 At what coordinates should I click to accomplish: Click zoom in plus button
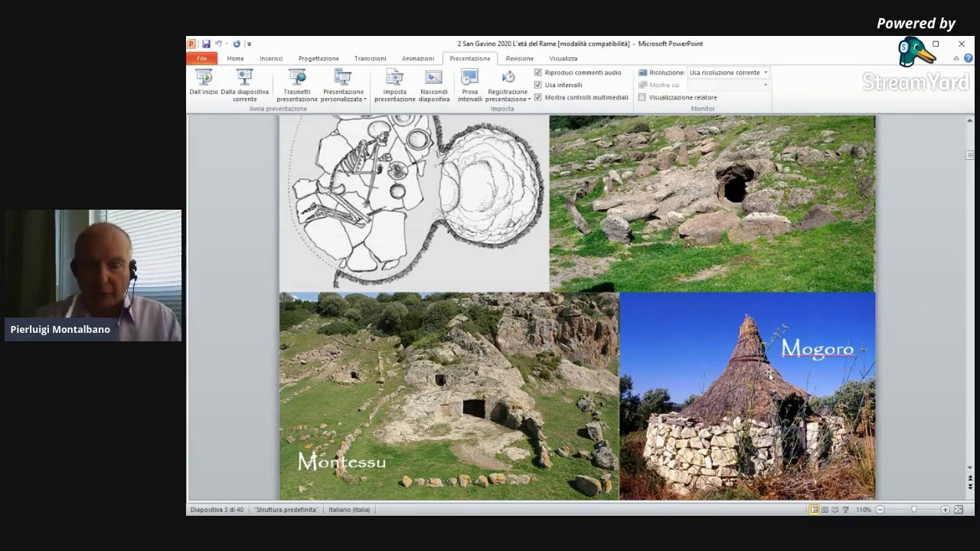(945, 510)
